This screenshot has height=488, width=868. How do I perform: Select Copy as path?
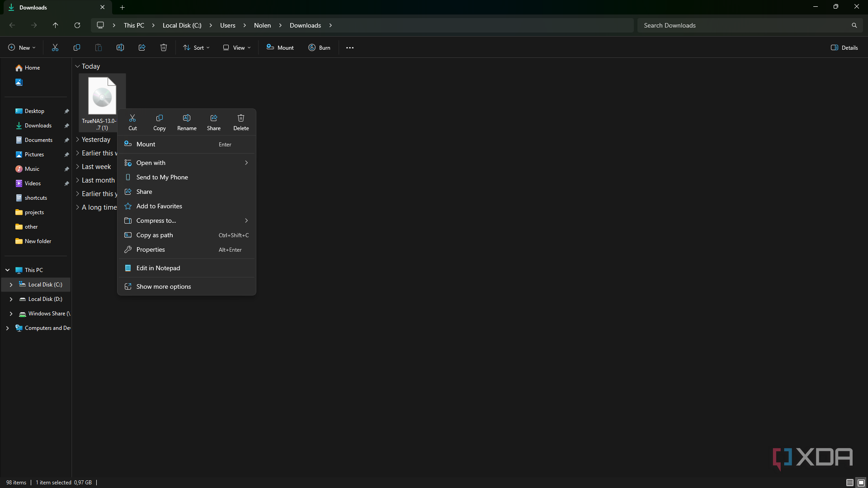187,235
